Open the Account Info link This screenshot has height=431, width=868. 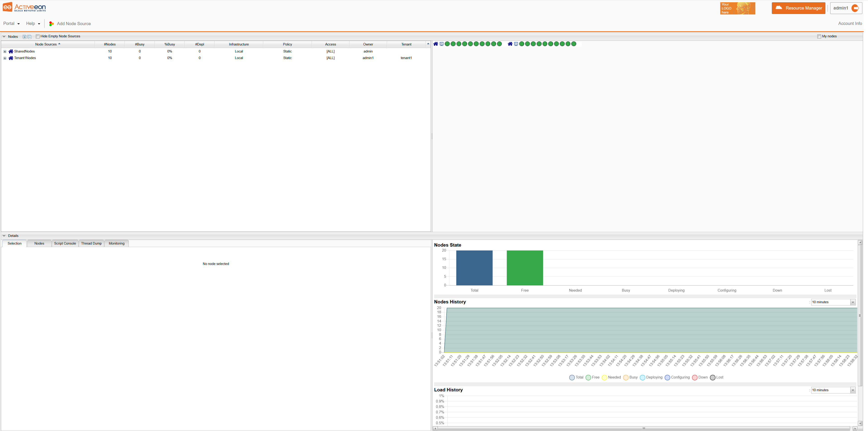click(850, 24)
